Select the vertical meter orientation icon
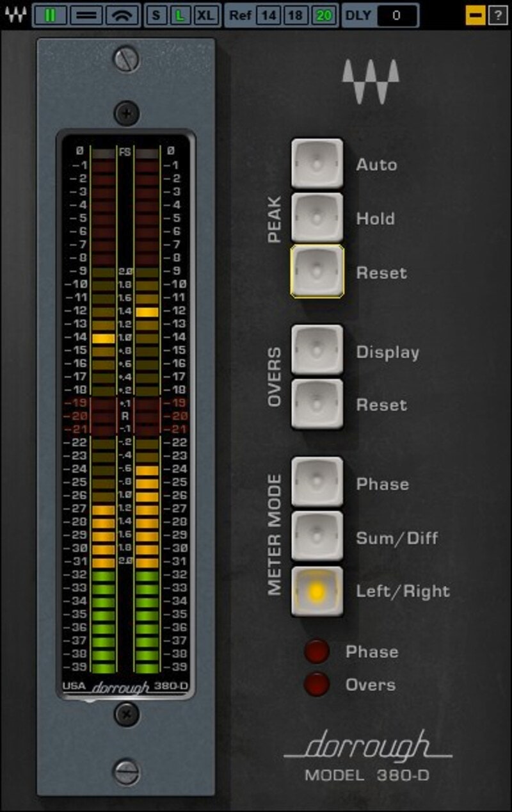The width and height of the screenshot is (512, 812). (x=50, y=15)
